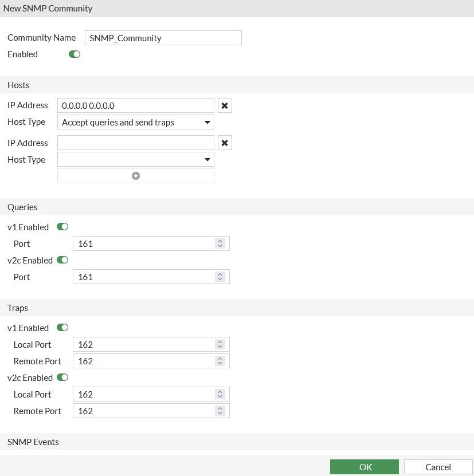Click the Community Name text field
This screenshot has height=476, width=474.
point(163,38)
